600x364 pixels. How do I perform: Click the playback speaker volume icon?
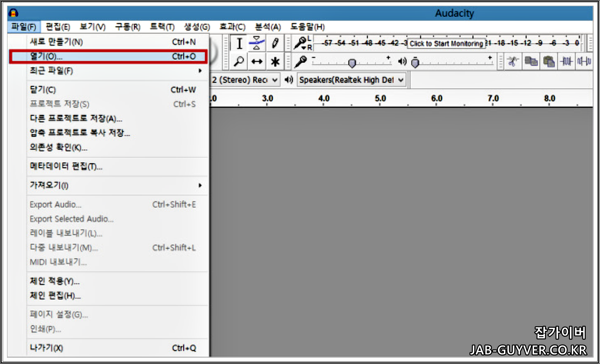pyautogui.click(x=402, y=61)
